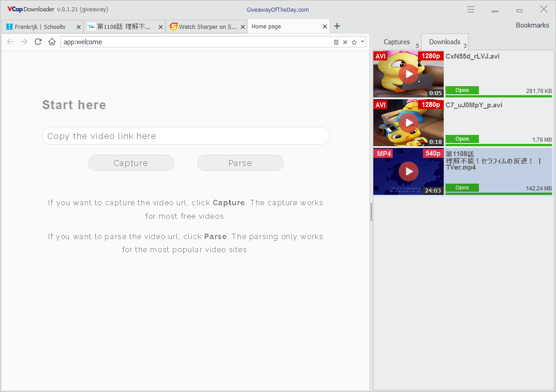
Task: Open the downloaded CxN55d_rLVJ.avi file
Action: pos(462,90)
